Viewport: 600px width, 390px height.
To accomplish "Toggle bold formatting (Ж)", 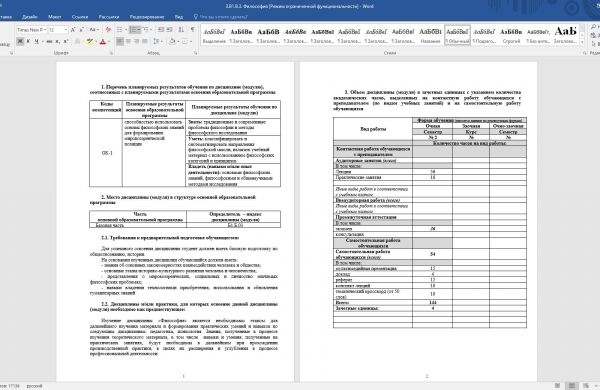I will pos(20,41).
